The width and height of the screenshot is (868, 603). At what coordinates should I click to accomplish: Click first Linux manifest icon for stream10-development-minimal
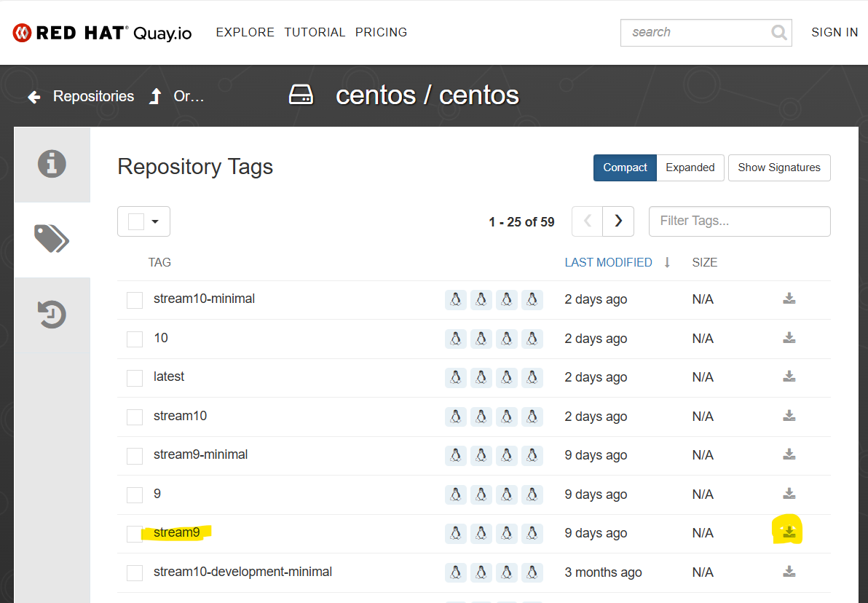coord(456,572)
